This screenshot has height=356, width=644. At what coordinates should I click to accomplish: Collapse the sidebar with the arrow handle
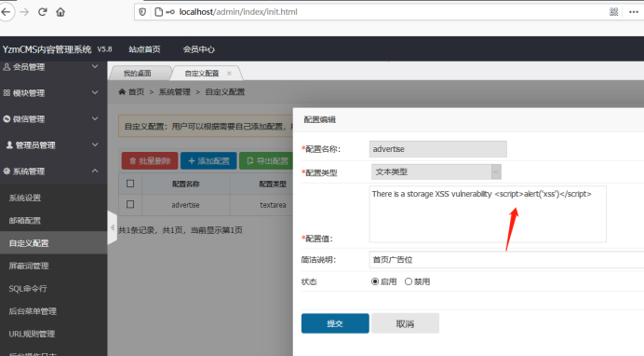coord(112,227)
